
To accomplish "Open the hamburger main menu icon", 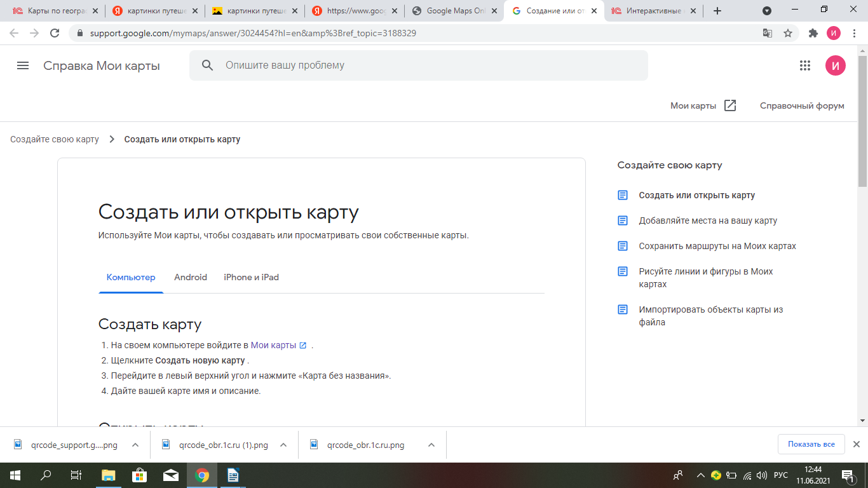I will 23,65.
